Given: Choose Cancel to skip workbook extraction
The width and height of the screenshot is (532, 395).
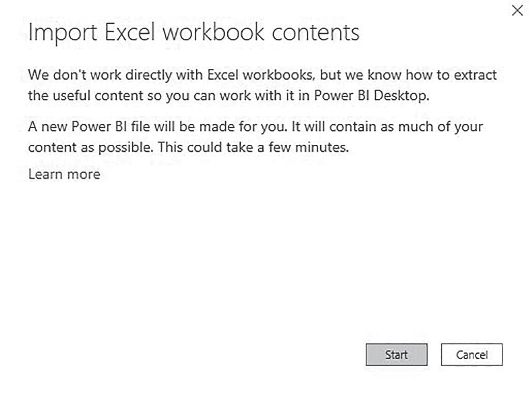Looking at the screenshot, I should click(x=472, y=355).
